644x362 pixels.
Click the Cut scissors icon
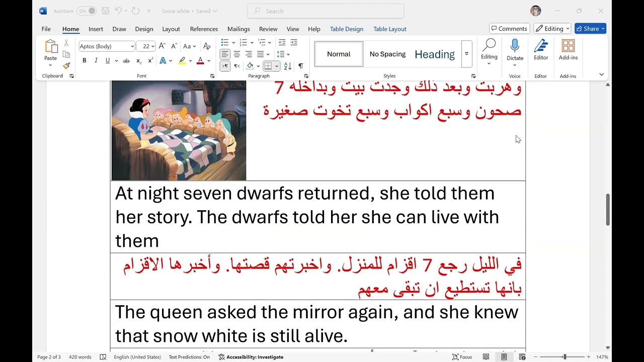(66, 43)
